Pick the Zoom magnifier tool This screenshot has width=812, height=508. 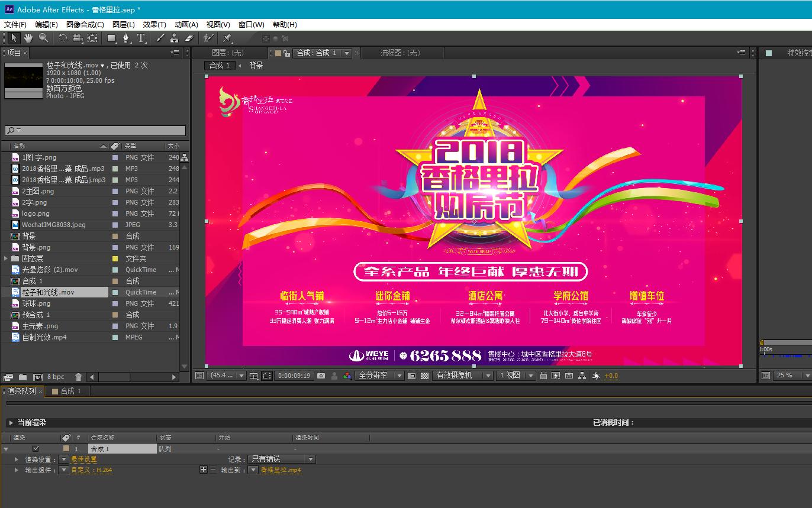point(43,38)
